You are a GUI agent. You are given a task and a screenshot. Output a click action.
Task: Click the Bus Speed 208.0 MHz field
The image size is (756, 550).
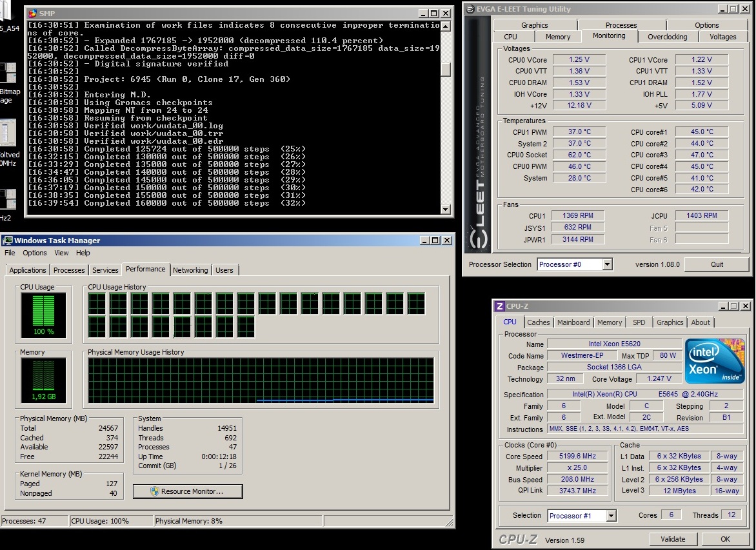(577, 479)
